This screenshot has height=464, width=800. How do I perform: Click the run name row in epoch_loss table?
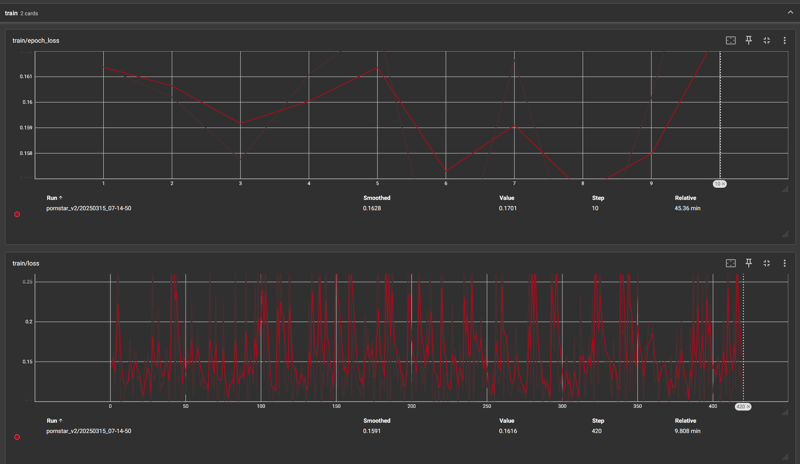point(89,208)
